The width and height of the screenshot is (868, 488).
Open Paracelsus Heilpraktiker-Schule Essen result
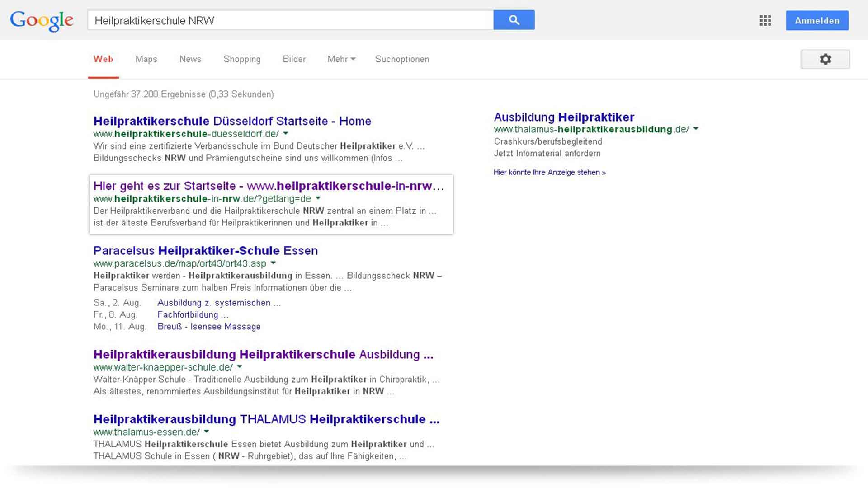[206, 251]
